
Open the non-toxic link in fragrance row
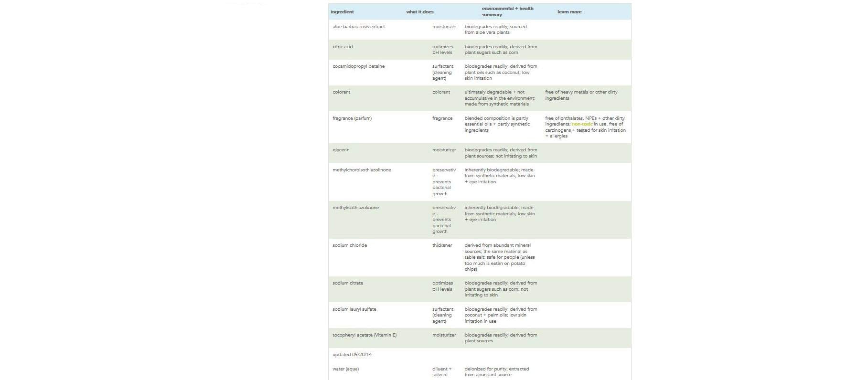click(582, 124)
